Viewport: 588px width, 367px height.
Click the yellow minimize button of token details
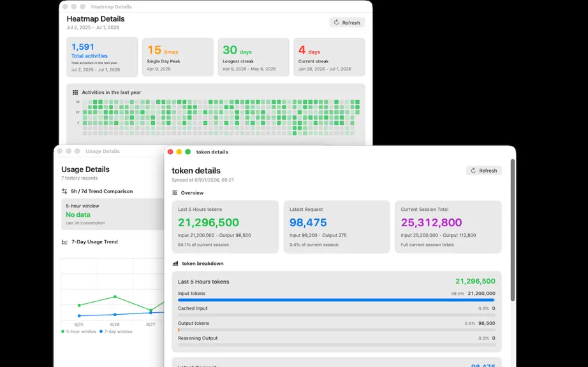point(179,152)
